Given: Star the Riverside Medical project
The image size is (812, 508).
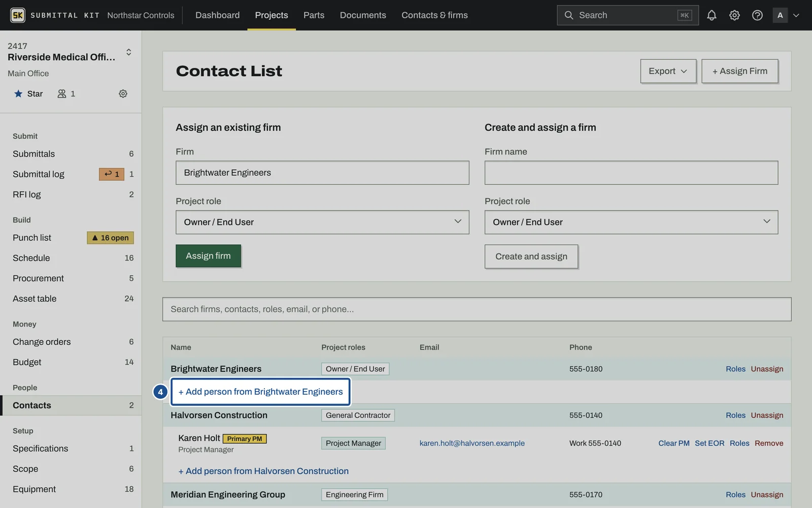Looking at the screenshot, I should tap(28, 93).
